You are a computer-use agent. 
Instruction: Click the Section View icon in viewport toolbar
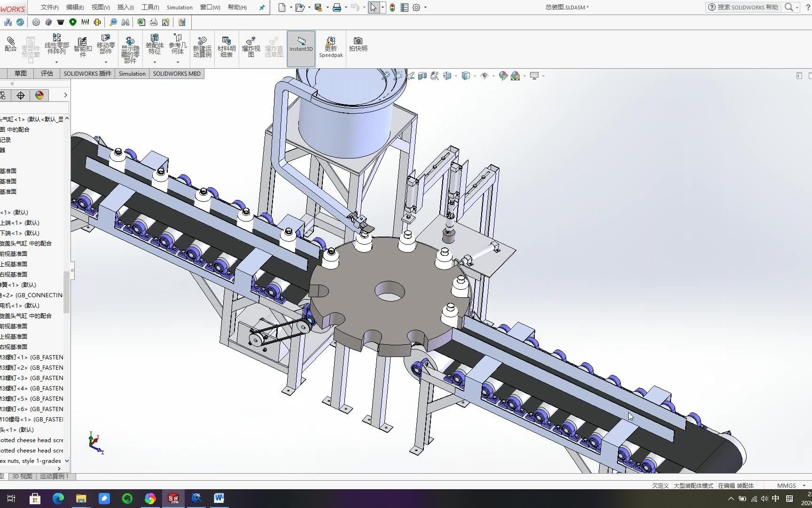tap(422, 76)
